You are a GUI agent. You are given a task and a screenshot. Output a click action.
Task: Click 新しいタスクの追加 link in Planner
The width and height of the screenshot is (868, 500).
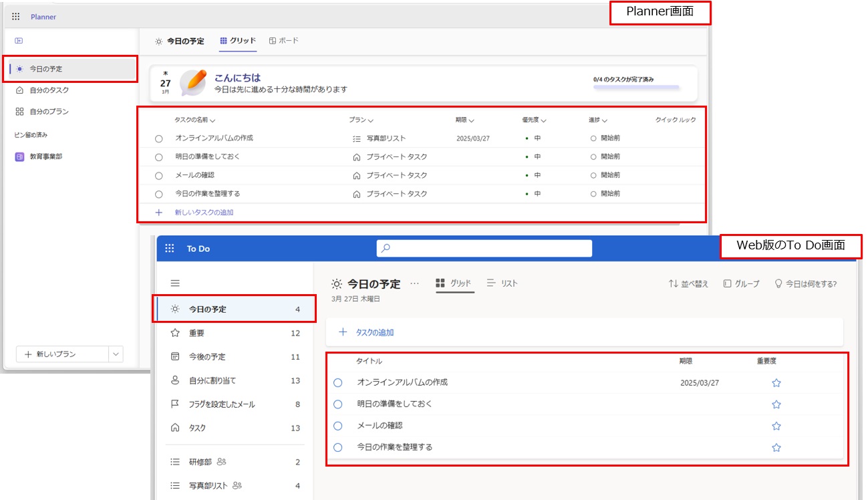click(204, 213)
